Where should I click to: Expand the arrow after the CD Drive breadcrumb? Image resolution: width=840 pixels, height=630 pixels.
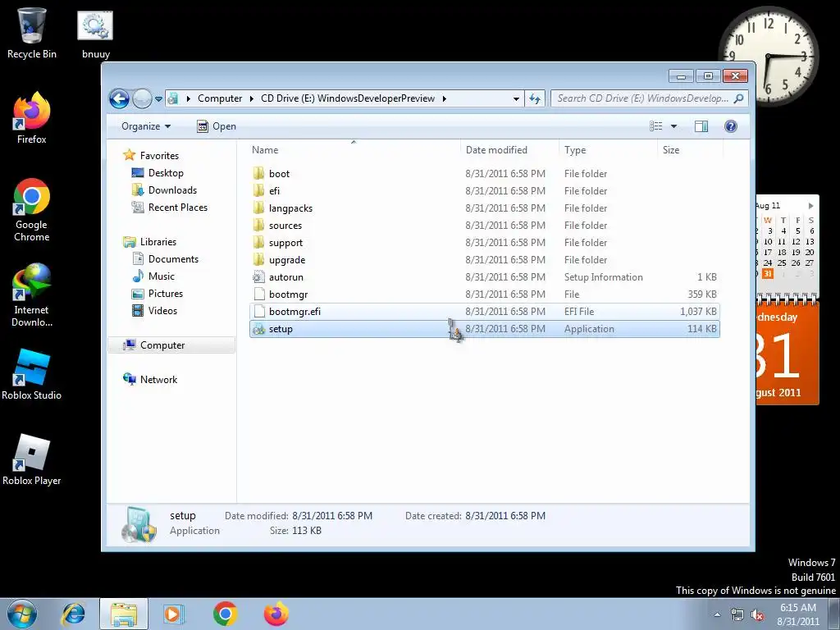click(x=444, y=98)
